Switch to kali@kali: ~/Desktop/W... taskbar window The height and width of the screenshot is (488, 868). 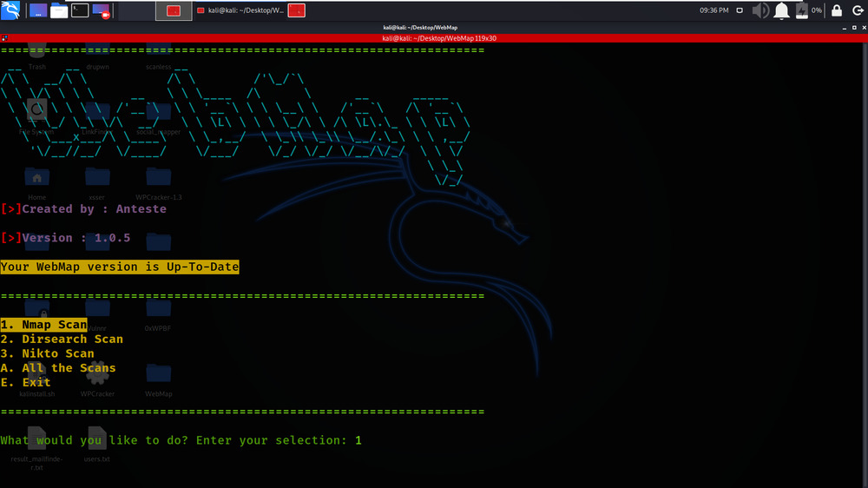(240, 10)
